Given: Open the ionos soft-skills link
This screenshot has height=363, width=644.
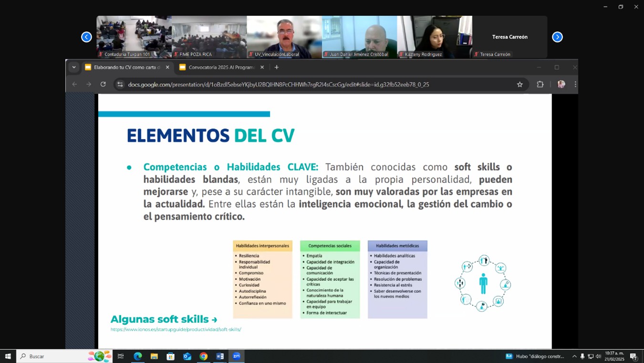Looking at the screenshot, I should [x=176, y=330].
